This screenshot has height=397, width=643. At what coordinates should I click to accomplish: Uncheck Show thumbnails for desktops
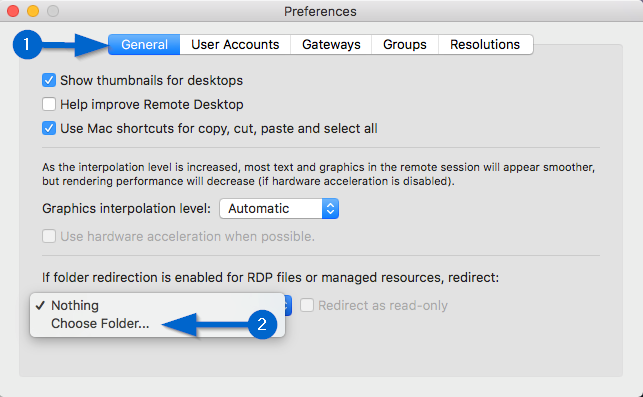click(49, 80)
